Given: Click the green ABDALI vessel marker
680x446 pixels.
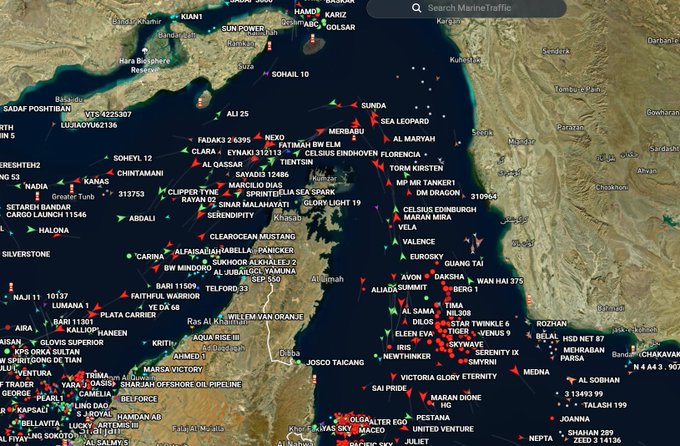Looking at the screenshot, I should 121,218.
